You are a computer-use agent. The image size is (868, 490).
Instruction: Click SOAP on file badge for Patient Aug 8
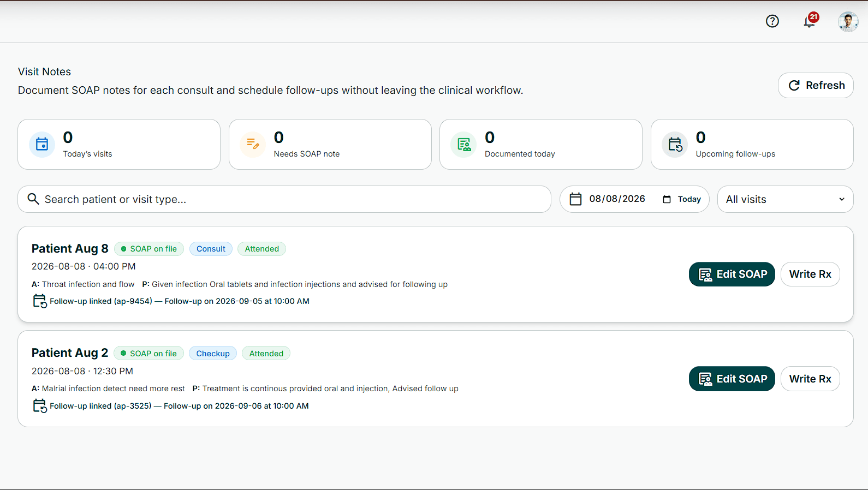point(149,249)
